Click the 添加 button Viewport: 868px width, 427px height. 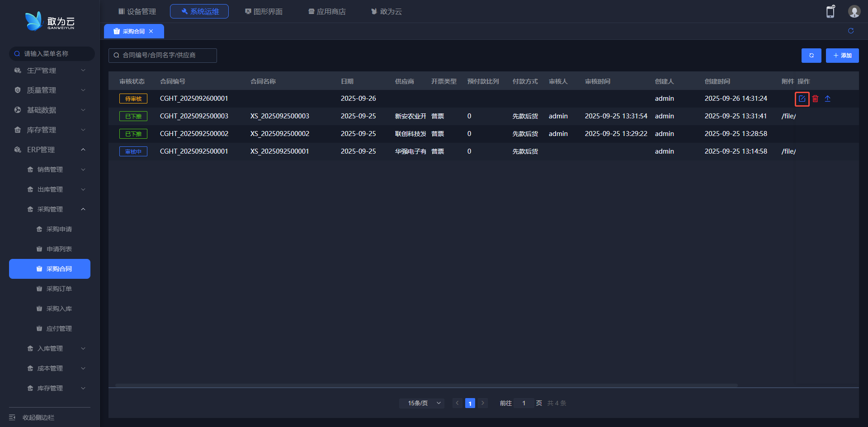coord(842,56)
